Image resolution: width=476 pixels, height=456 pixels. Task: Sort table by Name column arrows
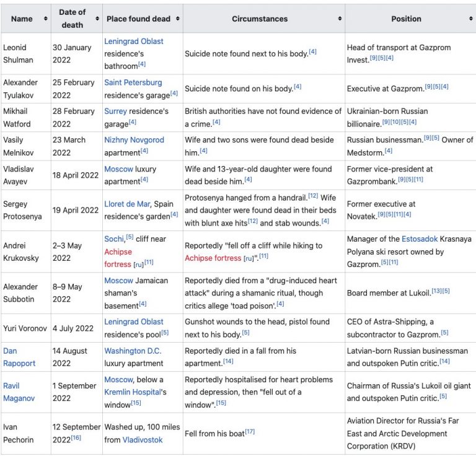(45, 19)
